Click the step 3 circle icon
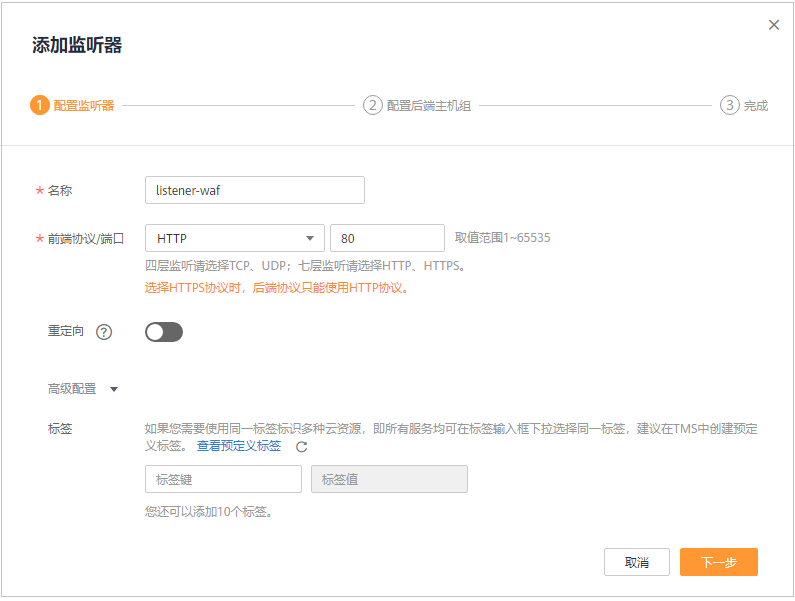Image resolution: width=795 pixels, height=601 pixels. pos(730,105)
